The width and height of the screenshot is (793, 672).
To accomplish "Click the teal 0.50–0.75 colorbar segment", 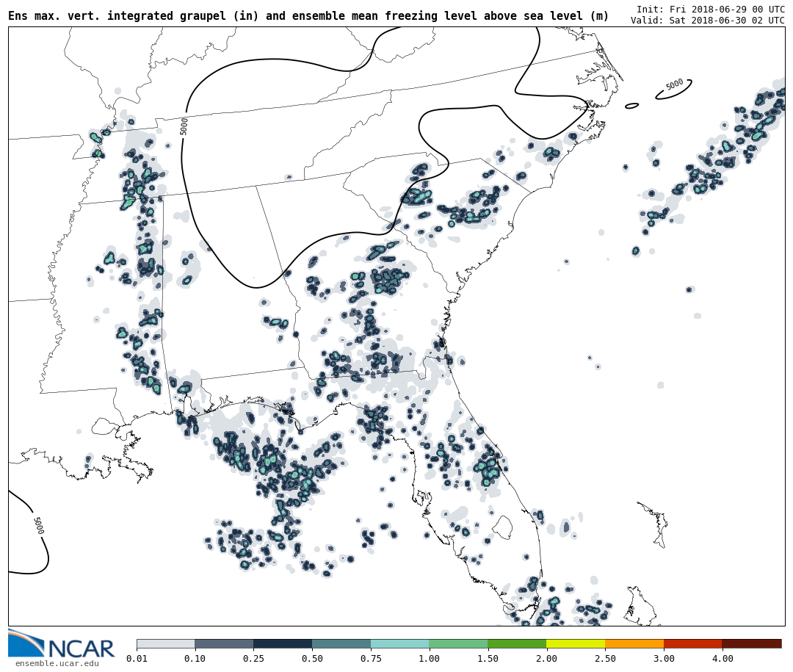I will [341, 643].
